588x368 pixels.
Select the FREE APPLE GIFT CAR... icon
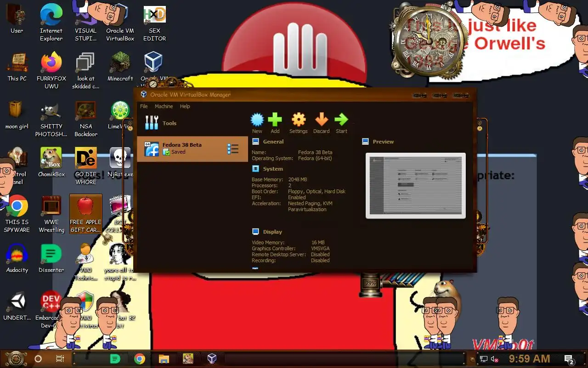(x=86, y=214)
